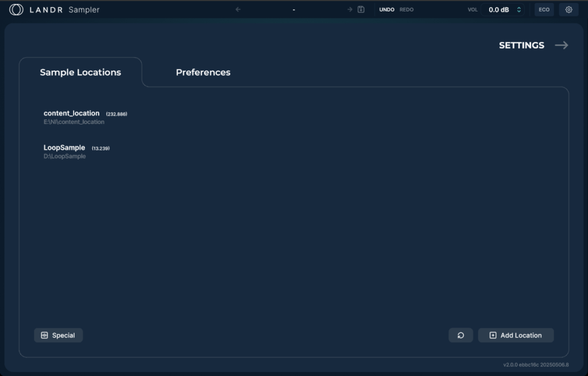
Task: Click the D:\LoopSample path text
Action: coord(64,156)
